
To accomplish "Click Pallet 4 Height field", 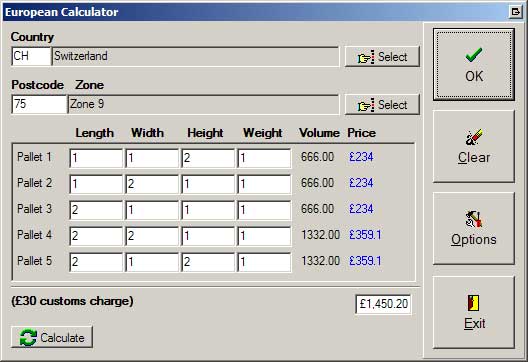I will pyautogui.click(x=208, y=236).
